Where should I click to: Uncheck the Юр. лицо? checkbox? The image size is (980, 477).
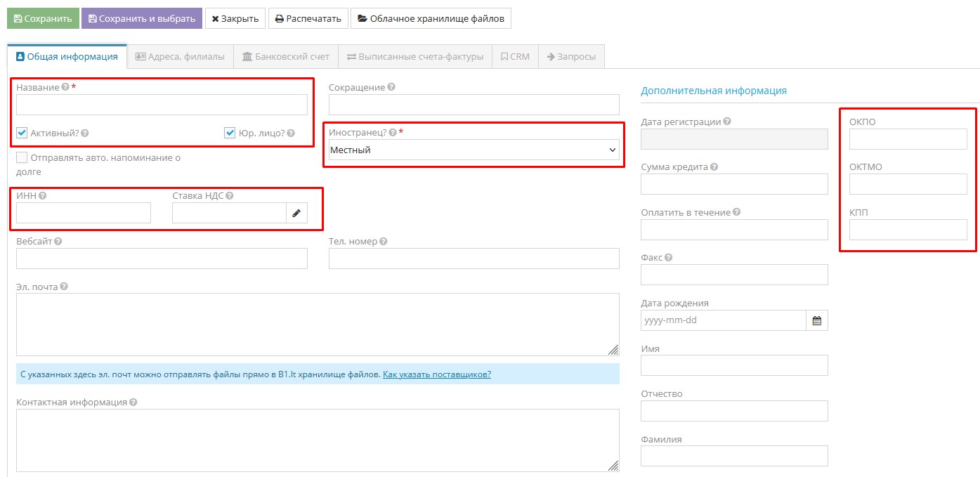pyautogui.click(x=230, y=133)
